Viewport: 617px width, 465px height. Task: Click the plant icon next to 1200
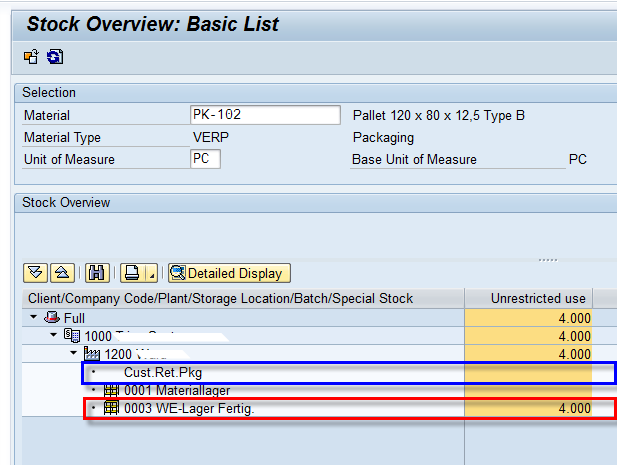tap(94, 354)
